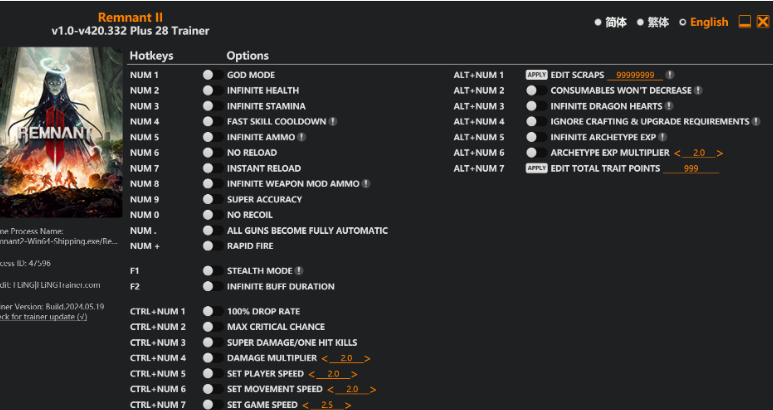Toggle Infinite Stamina on
Viewport: 773px width, 410px height.
pos(209,106)
